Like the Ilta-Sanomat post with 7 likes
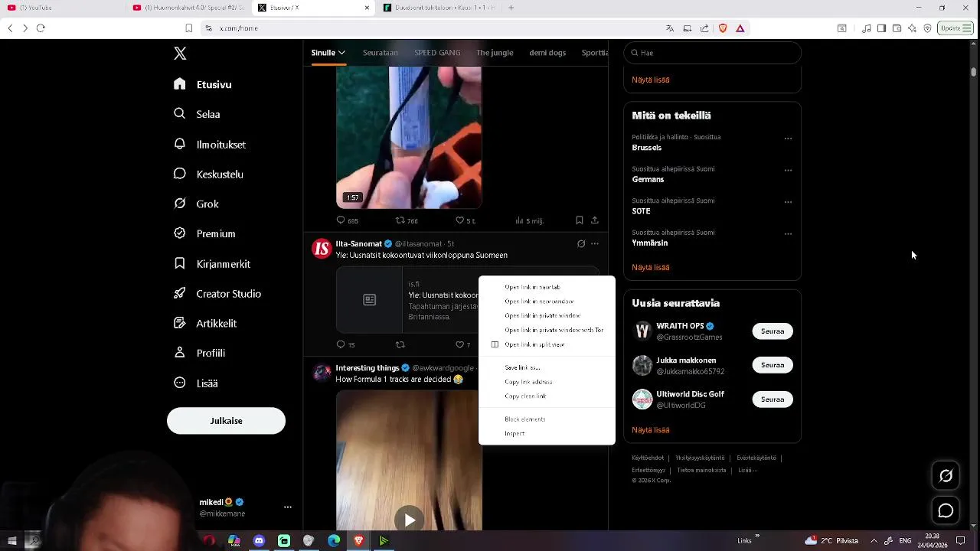 (460, 345)
